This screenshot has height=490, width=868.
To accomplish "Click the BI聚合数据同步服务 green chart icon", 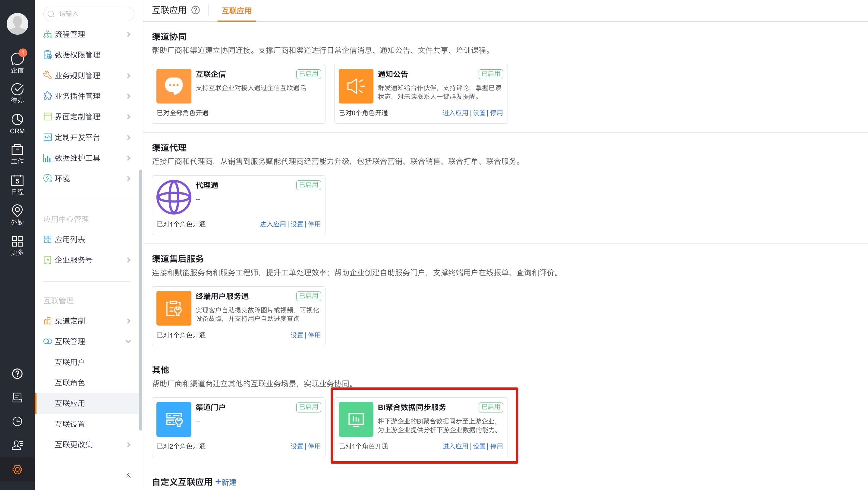I will (x=356, y=419).
